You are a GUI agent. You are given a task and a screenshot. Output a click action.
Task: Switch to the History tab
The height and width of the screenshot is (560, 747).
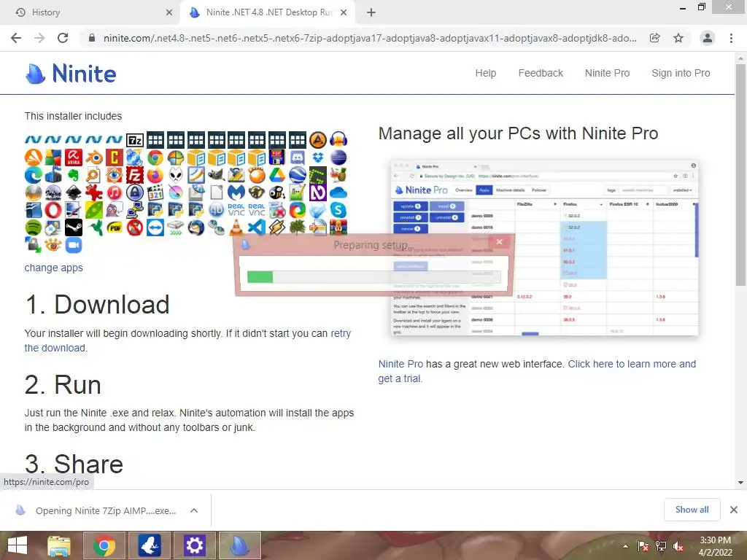pos(90,12)
